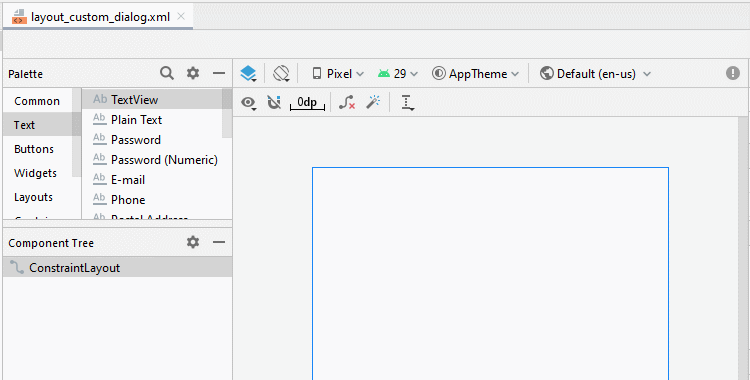Click the Infer Constraints magic wand

pos(373,102)
